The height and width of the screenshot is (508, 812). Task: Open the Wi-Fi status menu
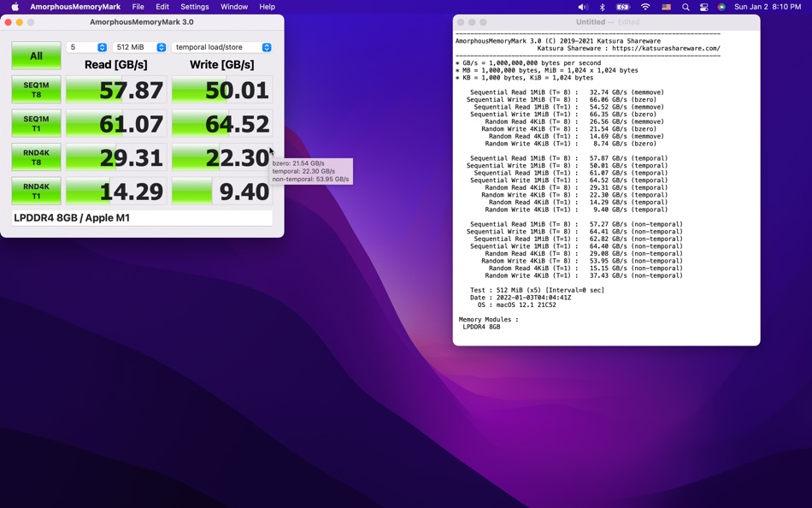[x=645, y=7]
